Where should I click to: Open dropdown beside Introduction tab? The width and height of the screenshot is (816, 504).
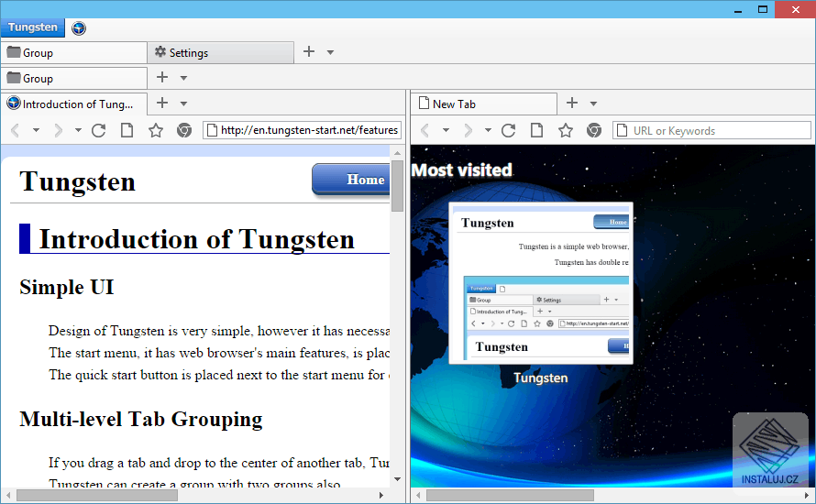tap(183, 104)
